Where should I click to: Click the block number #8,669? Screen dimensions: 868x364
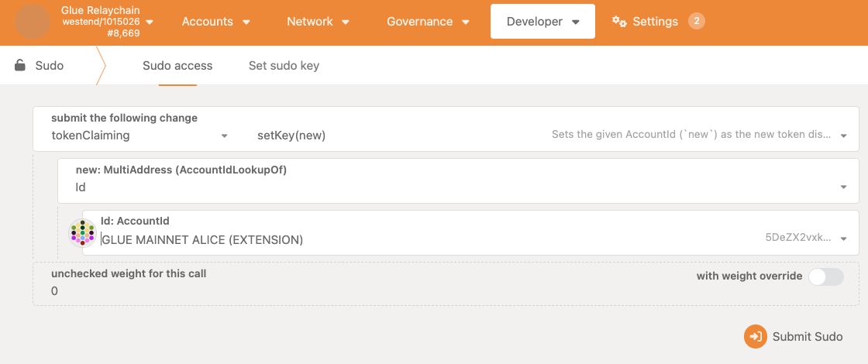pyautogui.click(x=123, y=33)
